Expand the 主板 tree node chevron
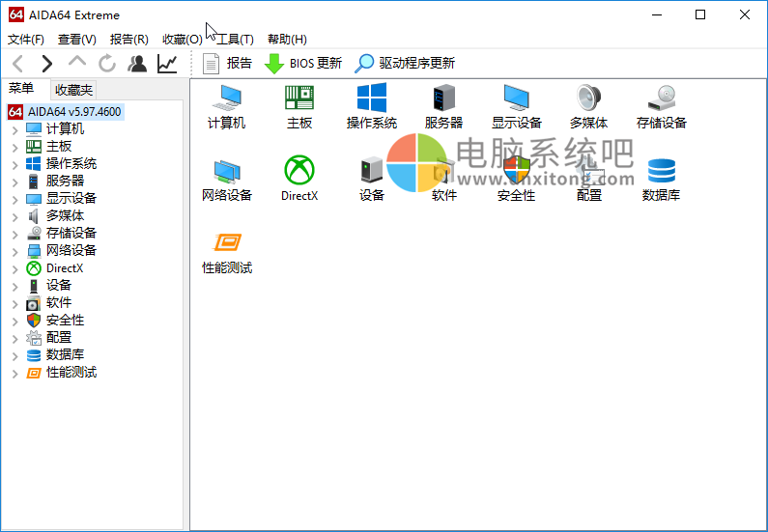768x532 pixels. (15, 148)
